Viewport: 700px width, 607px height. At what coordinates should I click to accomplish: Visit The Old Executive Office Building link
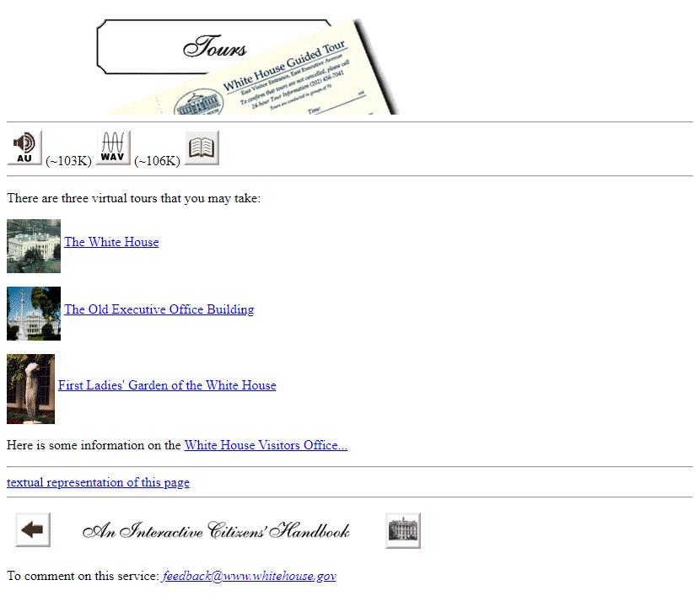click(x=159, y=309)
